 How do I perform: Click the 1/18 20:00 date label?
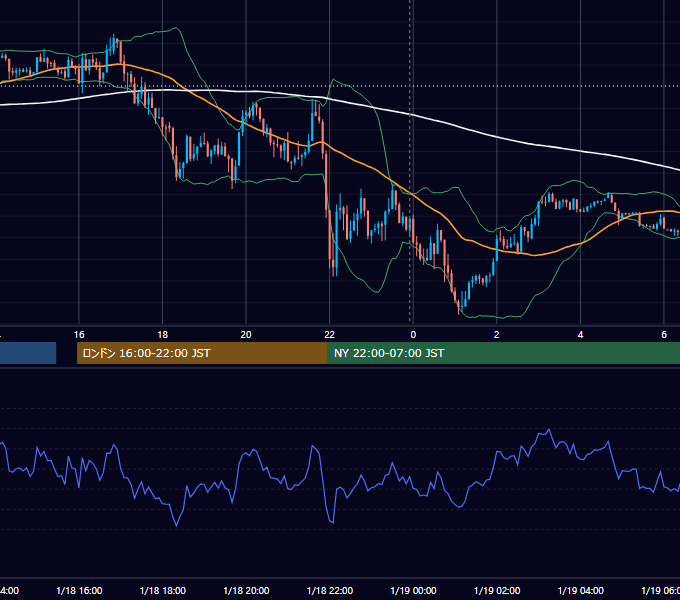(246, 591)
